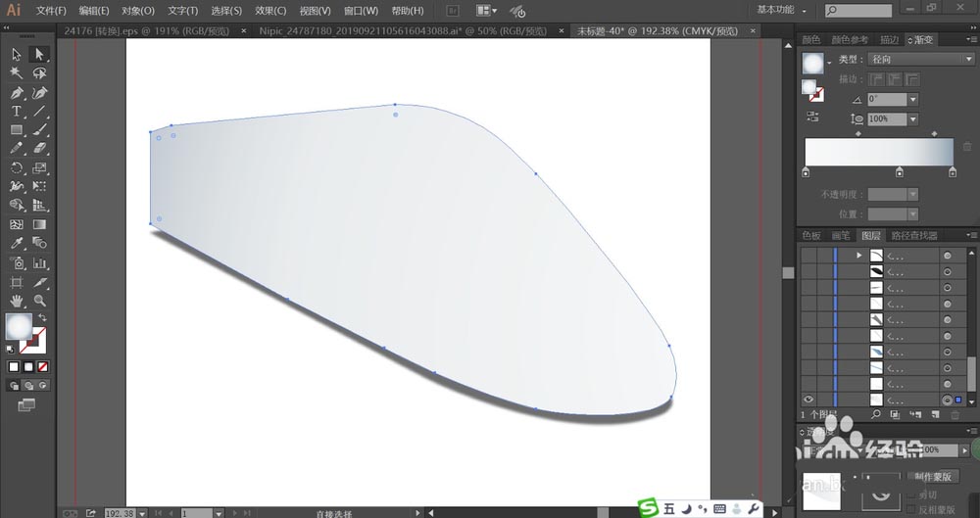Select the Pen tool

click(17, 93)
